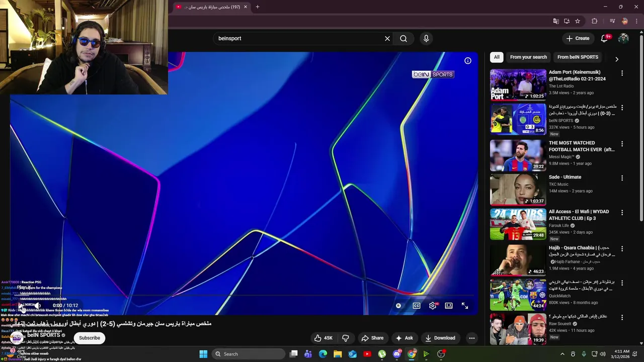Click QuickMatch channel name

(559, 296)
